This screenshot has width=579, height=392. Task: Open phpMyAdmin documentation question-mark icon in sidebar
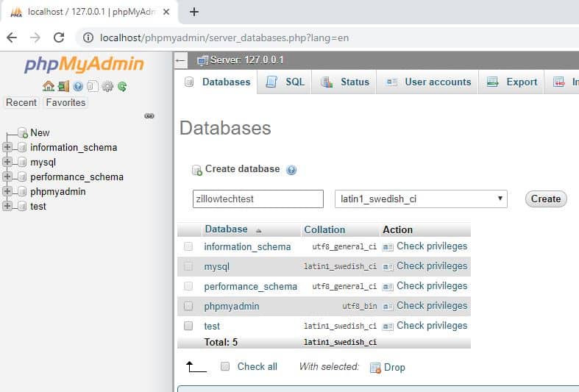pyautogui.click(x=78, y=86)
